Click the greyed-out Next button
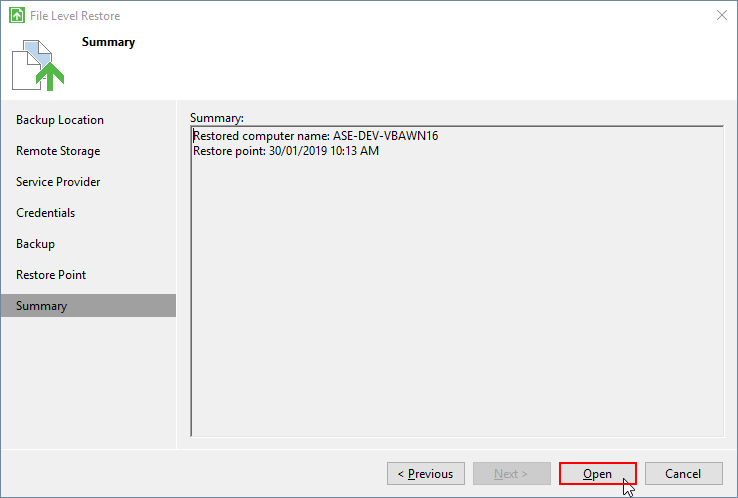This screenshot has width=738, height=498. [x=513, y=474]
